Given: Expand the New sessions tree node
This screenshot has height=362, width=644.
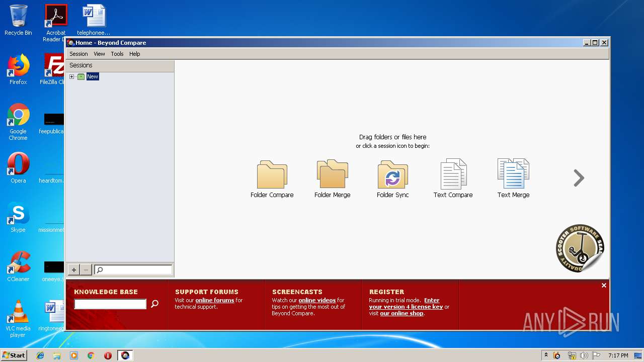Looking at the screenshot, I should pos(71,76).
